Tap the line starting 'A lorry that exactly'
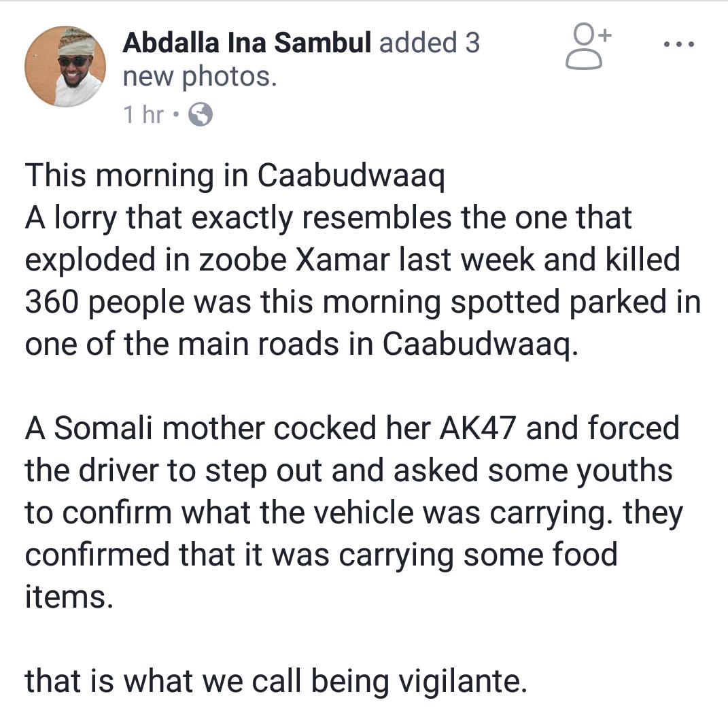This screenshot has height=711, width=728. [x=328, y=218]
